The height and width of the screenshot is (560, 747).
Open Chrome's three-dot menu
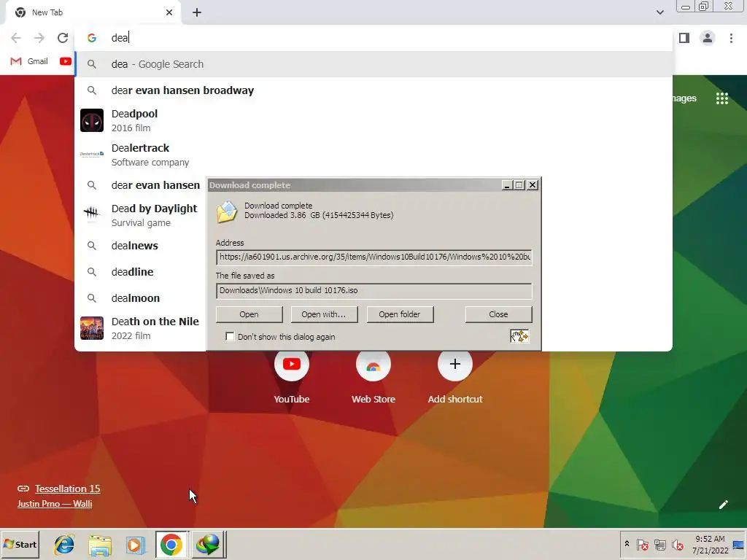coord(731,38)
